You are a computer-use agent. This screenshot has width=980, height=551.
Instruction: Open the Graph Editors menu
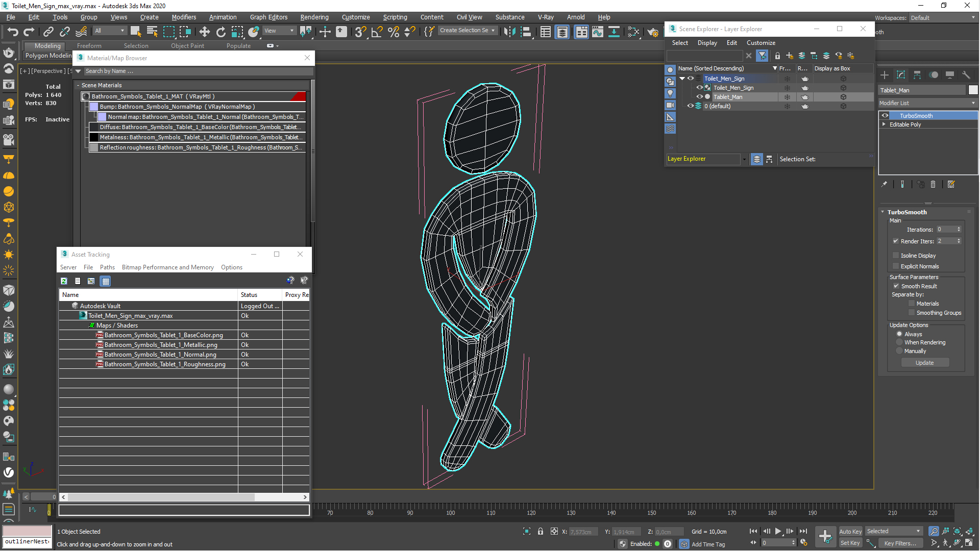click(x=268, y=17)
